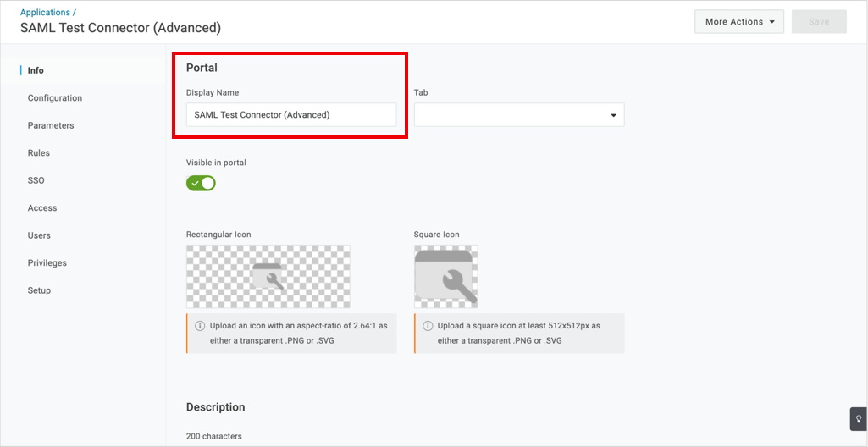868x447 pixels.
Task: Select the SSO tab
Action: click(x=36, y=180)
